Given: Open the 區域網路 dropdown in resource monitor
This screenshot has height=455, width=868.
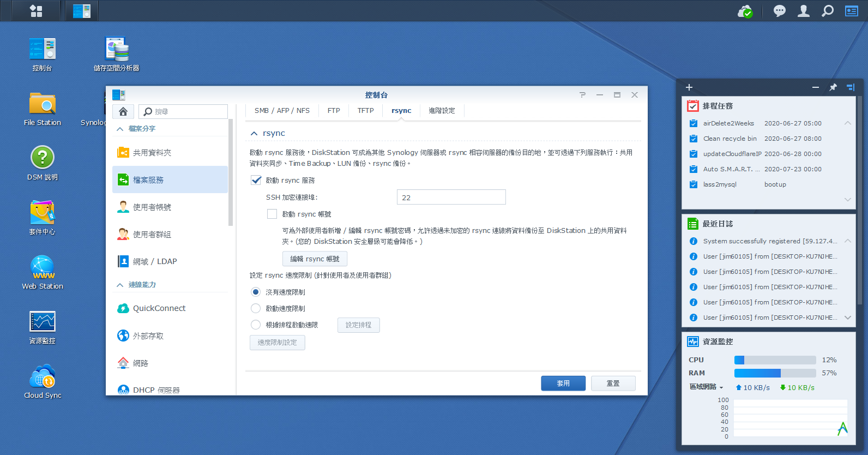Looking at the screenshot, I should coord(706,387).
